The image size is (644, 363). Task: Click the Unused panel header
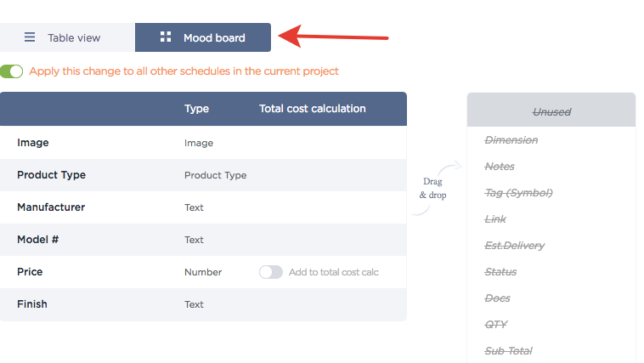[551, 110]
